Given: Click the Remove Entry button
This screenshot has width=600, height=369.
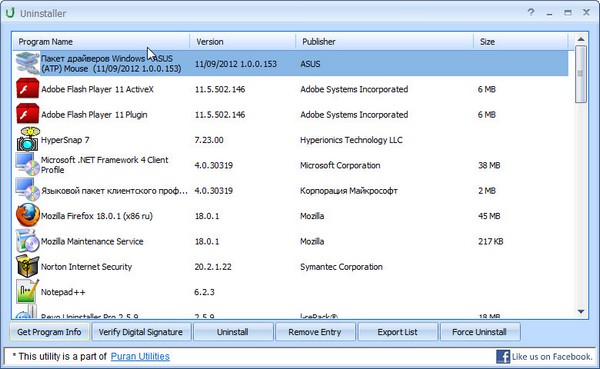Looking at the screenshot, I should 315,332.
